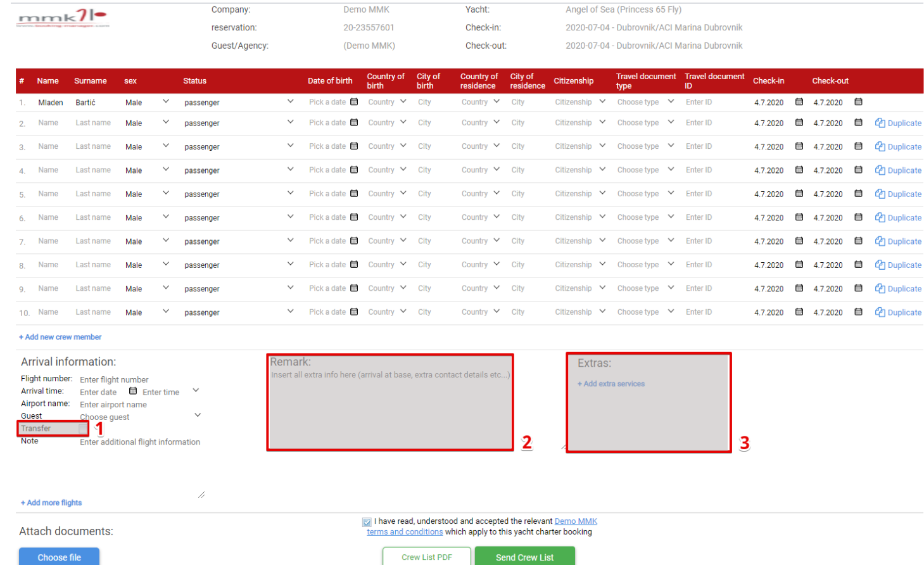Click Enter ID field in row 7
The height and width of the screenshot is (565, 924).
699,241
